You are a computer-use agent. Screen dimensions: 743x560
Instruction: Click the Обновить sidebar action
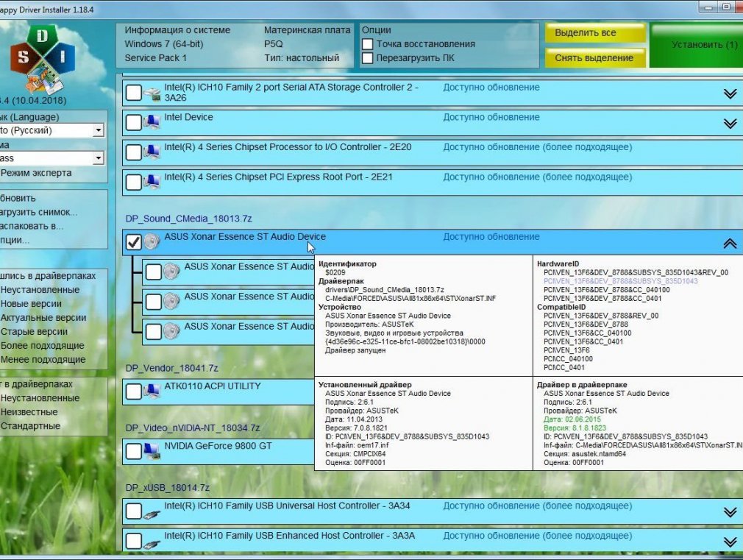pyautogui.click(x=18, y=198)
